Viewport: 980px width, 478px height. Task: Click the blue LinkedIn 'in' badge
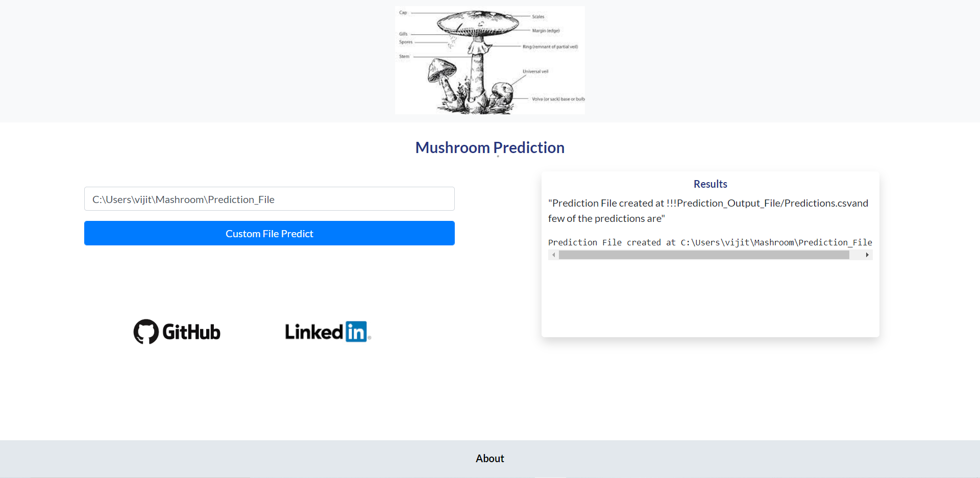tap(357, 331)
